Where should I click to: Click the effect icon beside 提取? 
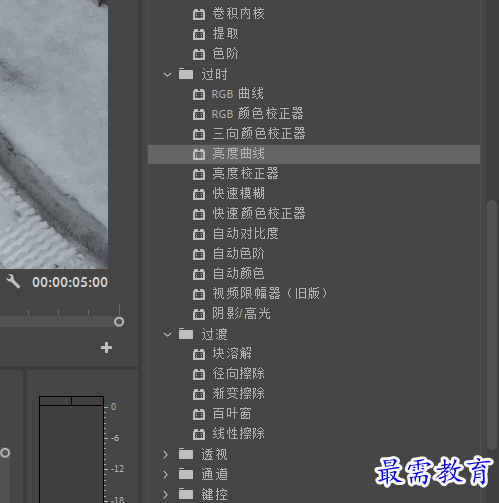[x=199, y=34]
